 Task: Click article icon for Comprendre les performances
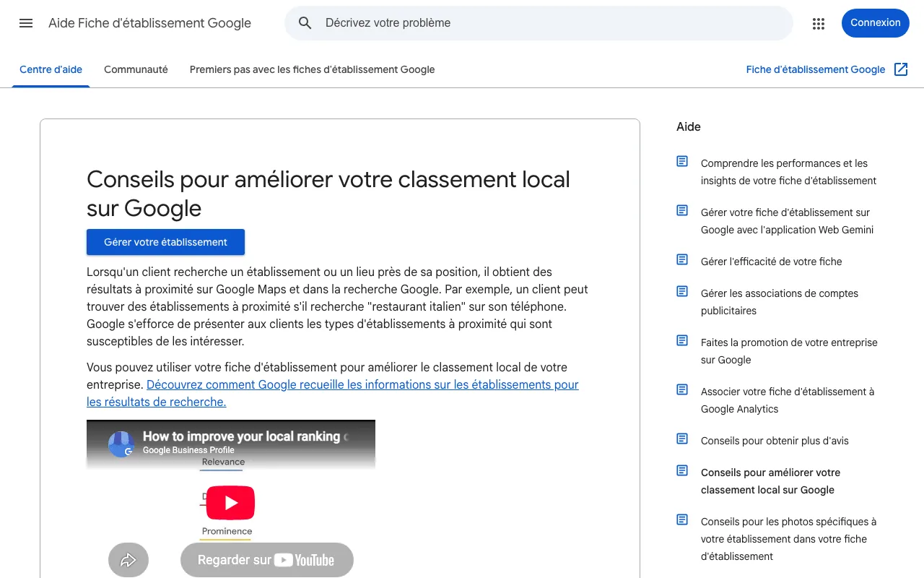point(682,161)
